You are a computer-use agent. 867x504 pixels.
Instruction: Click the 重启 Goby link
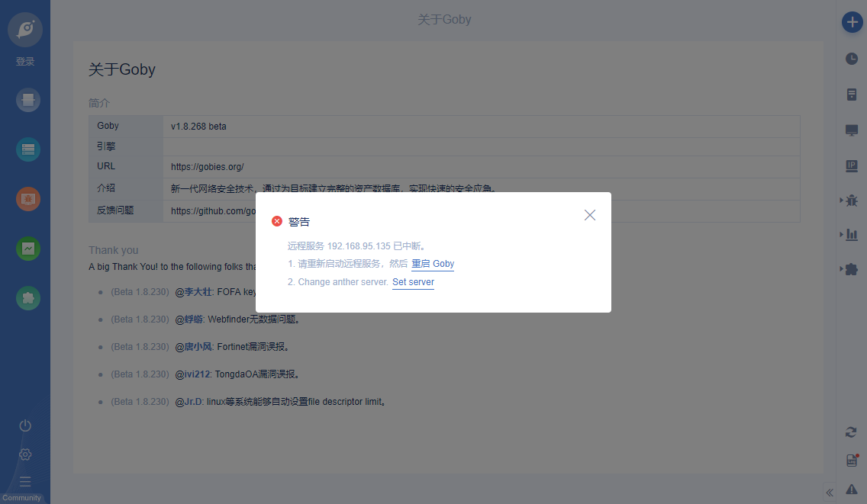click(x=433, y=264)
